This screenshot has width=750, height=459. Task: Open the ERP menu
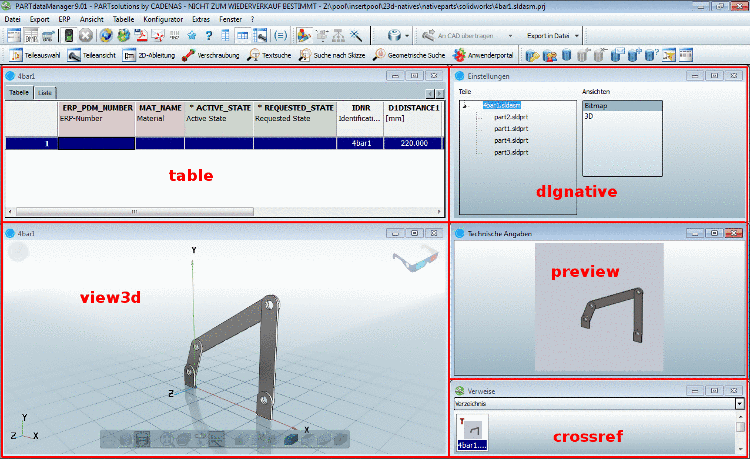pyautogui.click(x=64, y=20)
